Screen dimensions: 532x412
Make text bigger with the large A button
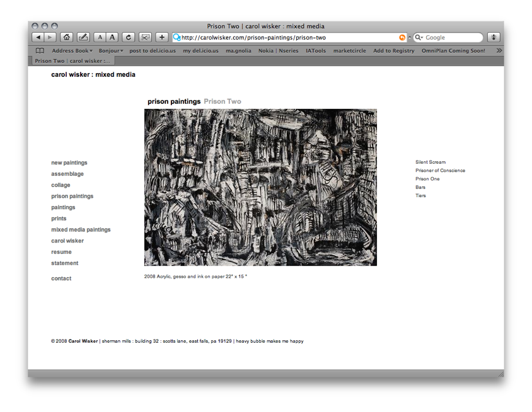[x=112, y=37]
